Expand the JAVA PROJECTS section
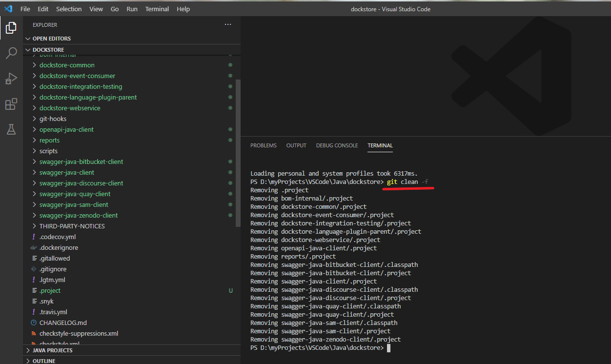This screenshot has height=364, width=611. (132, 350)
